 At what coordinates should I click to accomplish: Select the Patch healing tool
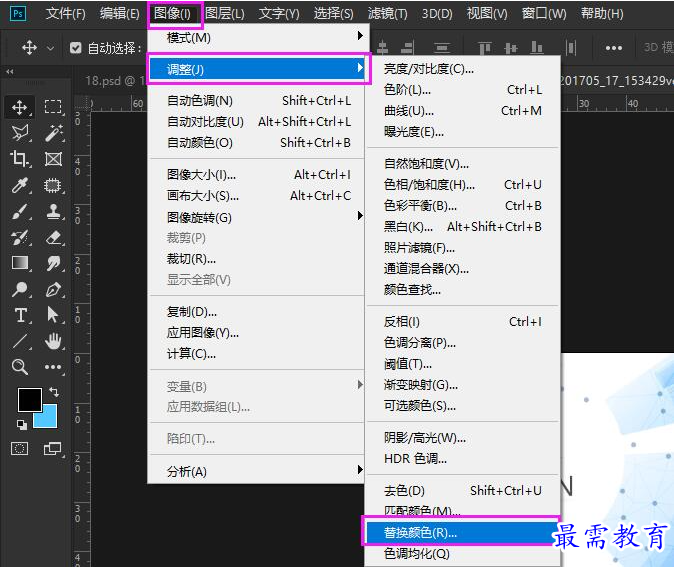tap(53, 185)
